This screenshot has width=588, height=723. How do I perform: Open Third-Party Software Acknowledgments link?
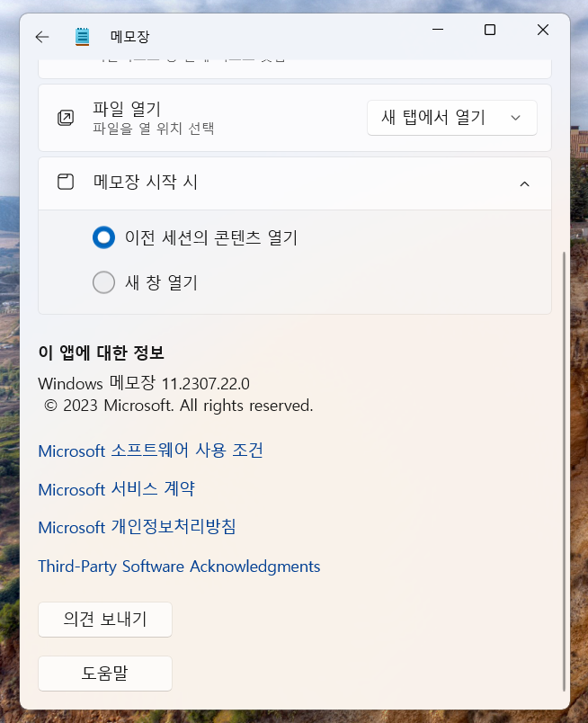click(179, 567)
